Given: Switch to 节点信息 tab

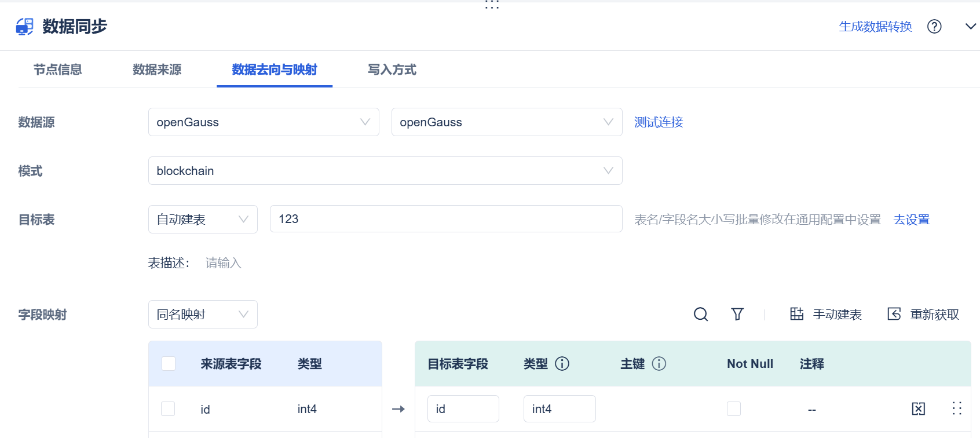Looking at the screenshot, I should tap(58, 70).
